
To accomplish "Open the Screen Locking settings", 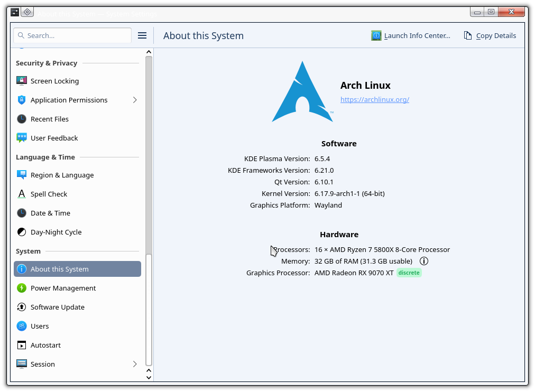I will pyautogui.click(x=78, y=81).
